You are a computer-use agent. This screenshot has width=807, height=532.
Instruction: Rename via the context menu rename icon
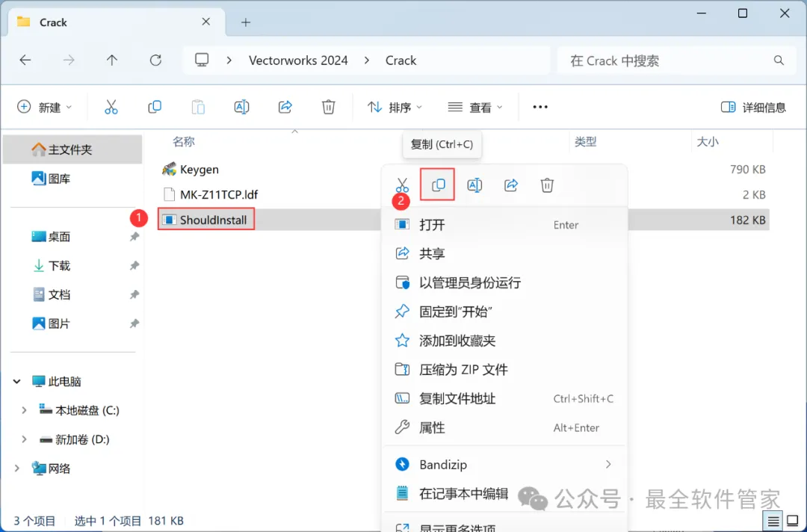click(474, 185)
